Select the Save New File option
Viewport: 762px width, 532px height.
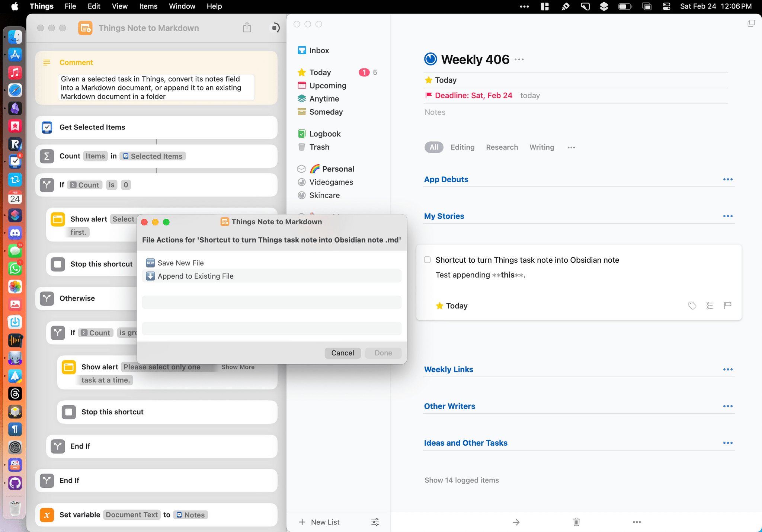click(x=180, y=263)
